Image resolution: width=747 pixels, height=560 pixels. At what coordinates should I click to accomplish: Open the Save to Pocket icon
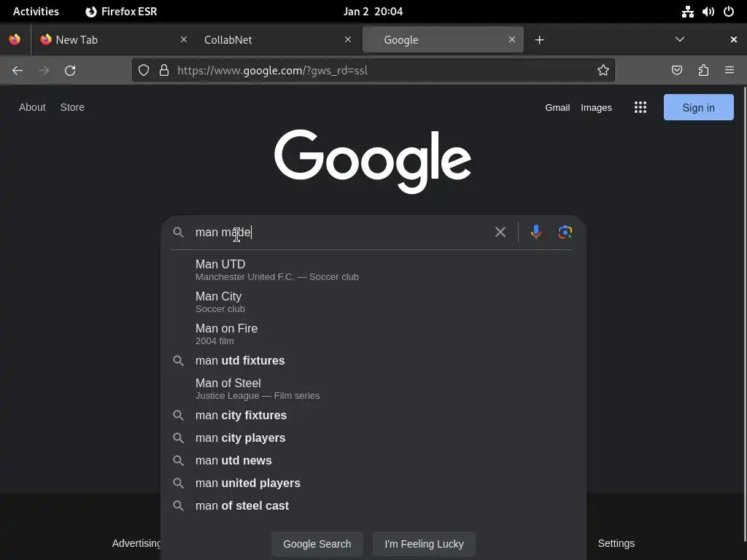click(676, 71)
